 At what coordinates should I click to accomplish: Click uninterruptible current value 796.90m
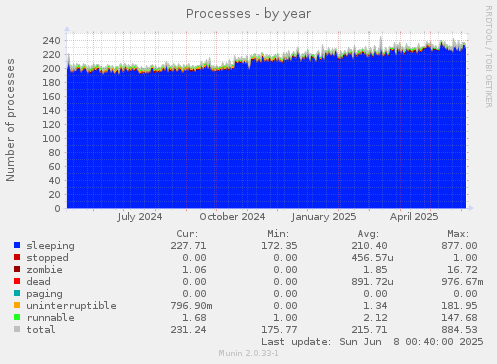(191, 306)
